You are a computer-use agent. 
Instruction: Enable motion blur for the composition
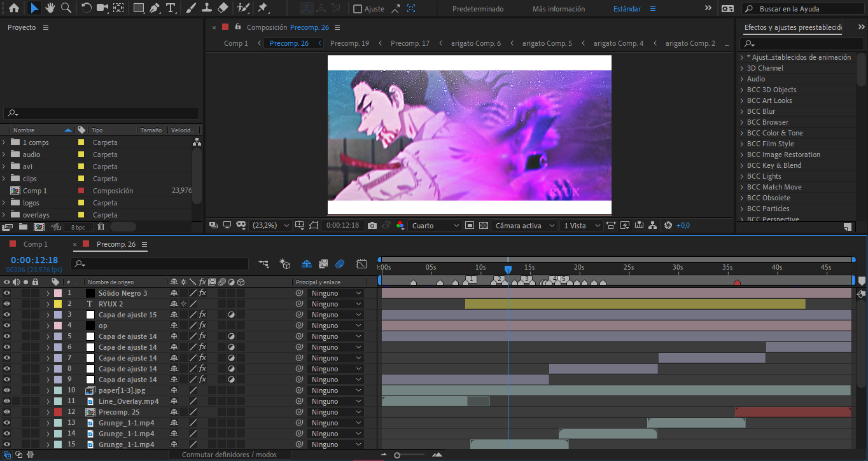point(340,263)
